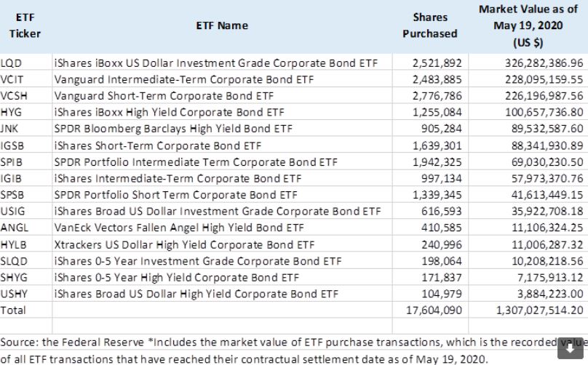This screenshot has width=588, height=365.
Task: Select the Total row label
Action: pyautogui.click(x=13, y=310)
